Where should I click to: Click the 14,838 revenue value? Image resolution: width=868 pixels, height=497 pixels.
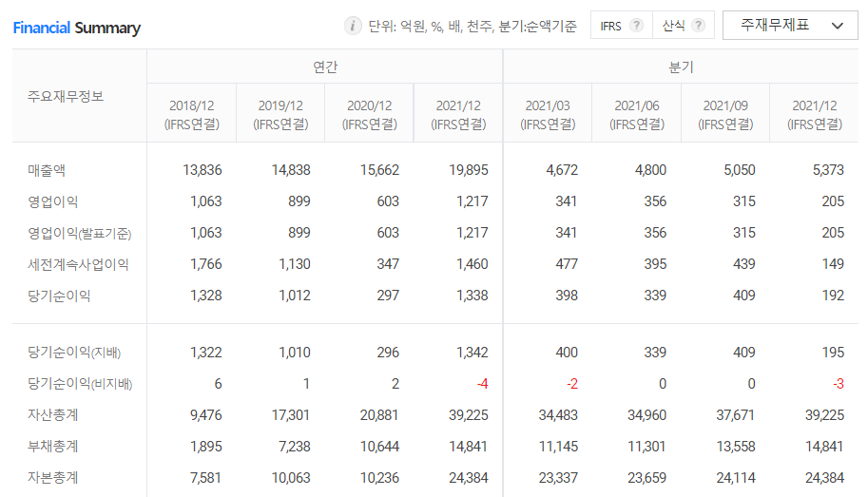coord(291,170)
